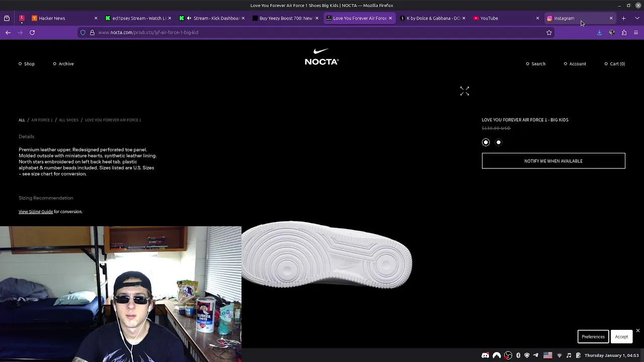
Task: Close the YouTube tab
Action: 537,18
